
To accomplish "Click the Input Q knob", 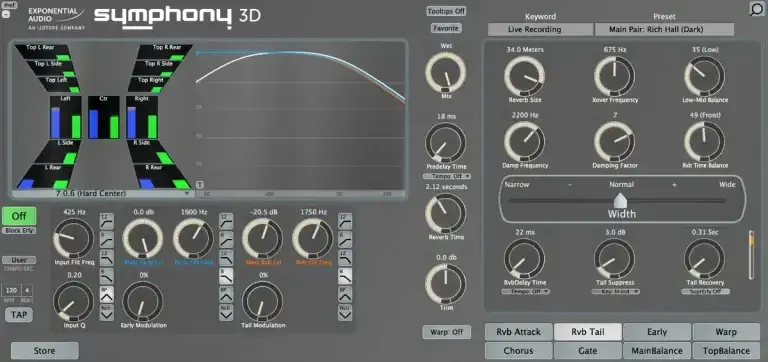I will pyautogui.click(x=73, y=301).
